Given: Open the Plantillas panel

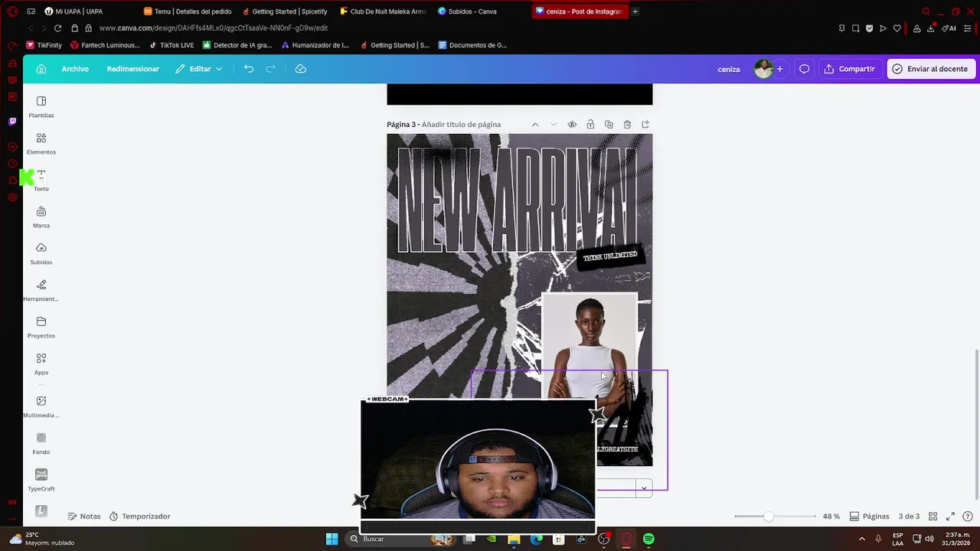Looking at the screenshot, I should point(41,107).
